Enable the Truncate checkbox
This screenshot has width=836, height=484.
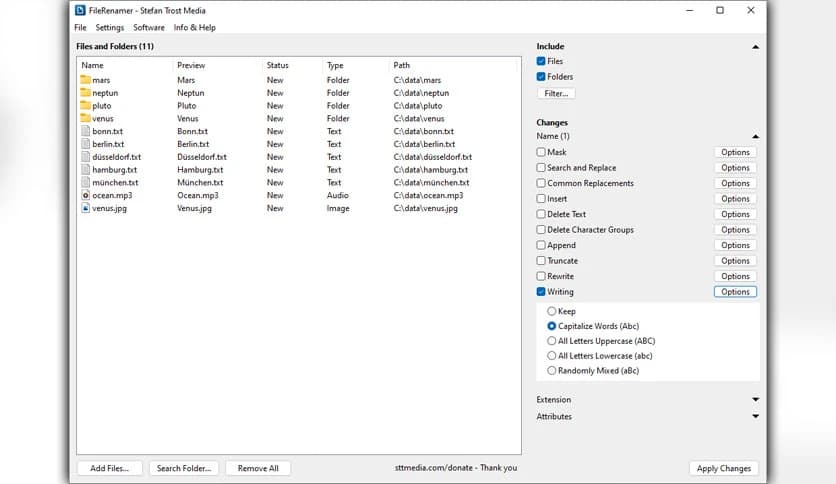coord(541,261)
